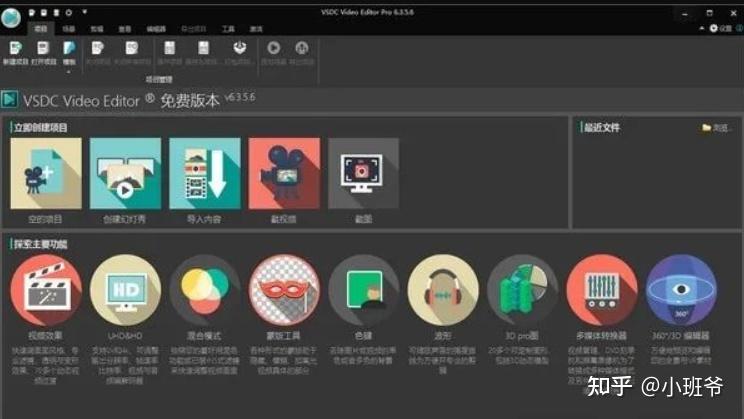Click the 蒙版工具 feature title text

click(283, 335)
